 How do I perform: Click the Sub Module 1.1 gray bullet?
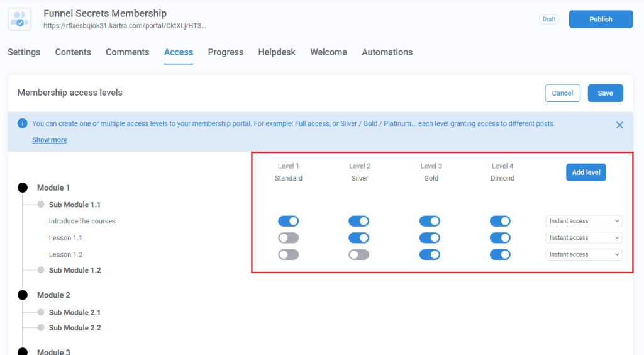point(41,205)
